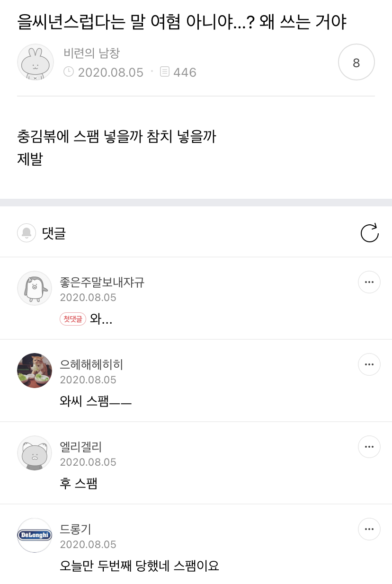Screen dimensions: 392x584
Task: View 으헤해헤히히's cat photo avatar
Action: point(35,371)
